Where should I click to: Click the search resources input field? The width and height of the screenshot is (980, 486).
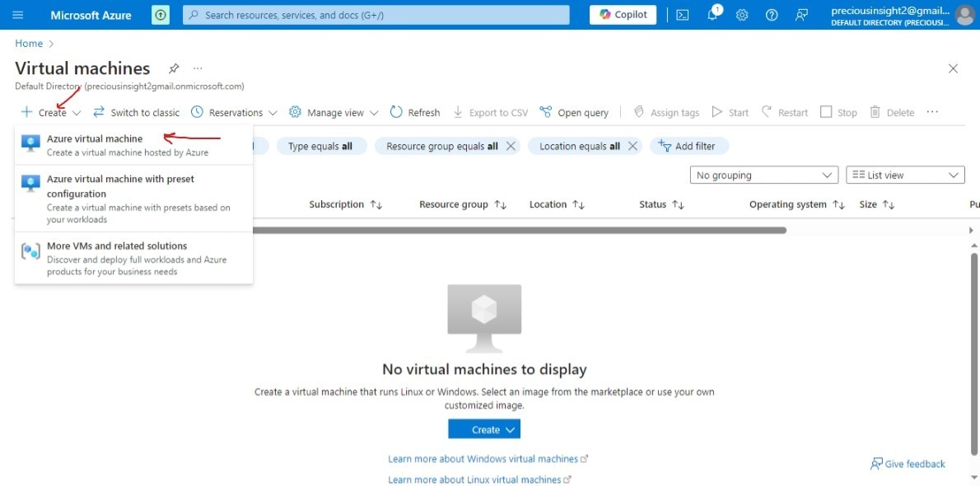pyautogui.click(x=376, y=14)
